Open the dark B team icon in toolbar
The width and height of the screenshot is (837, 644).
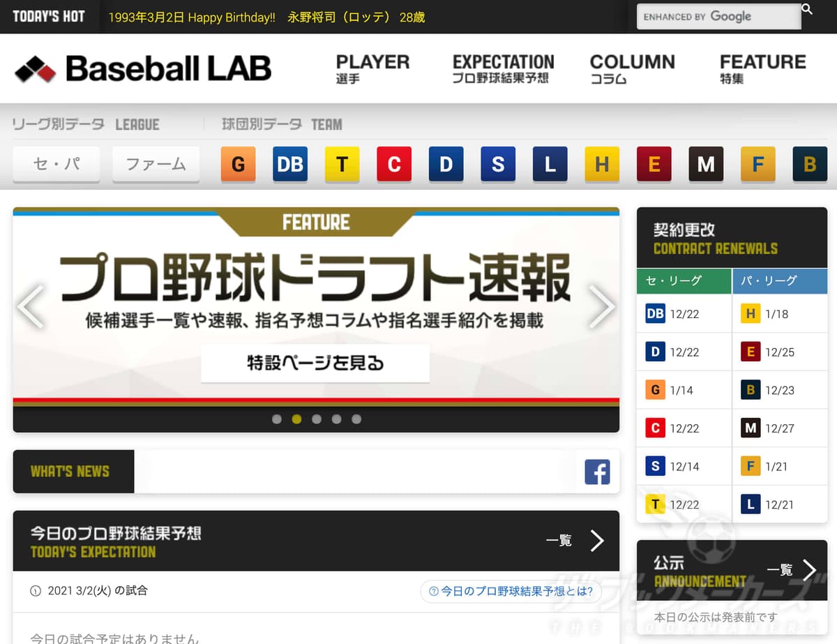coord(810,164)
